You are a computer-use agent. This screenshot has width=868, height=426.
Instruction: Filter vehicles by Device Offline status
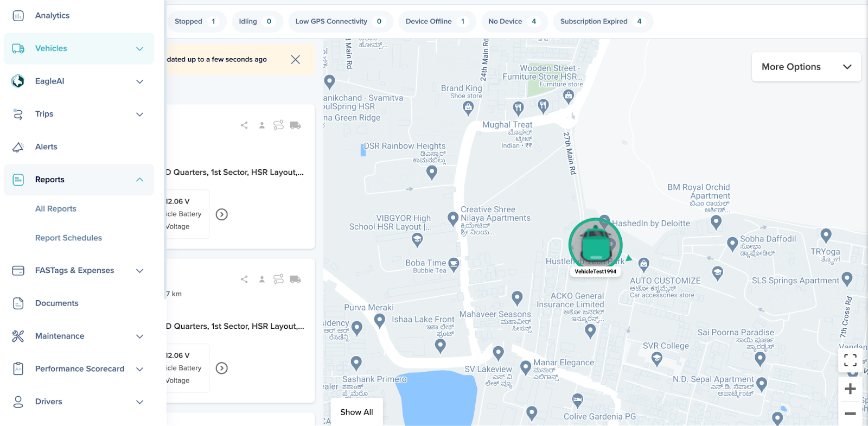coord(436,22)
